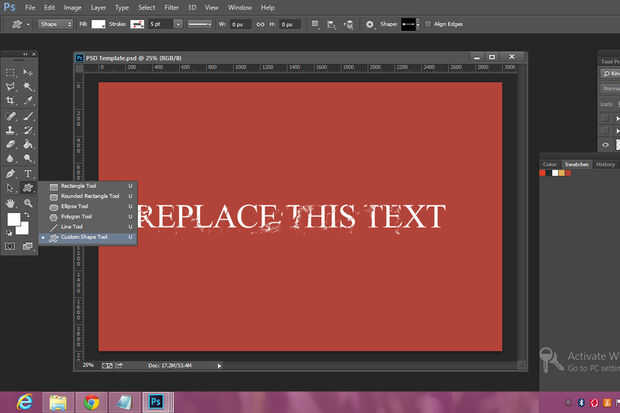
Task: Select the Lasso tool
Action: (11, 87)
